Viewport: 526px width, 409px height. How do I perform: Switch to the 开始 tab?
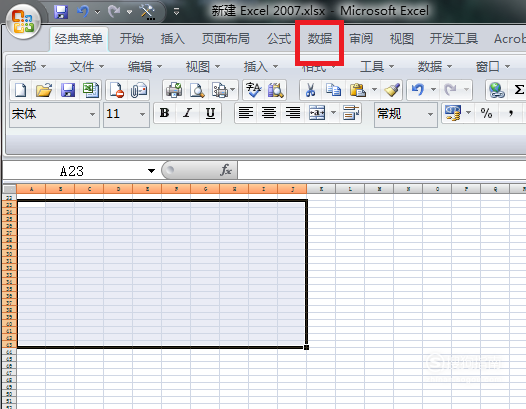[x=132, y=39]
